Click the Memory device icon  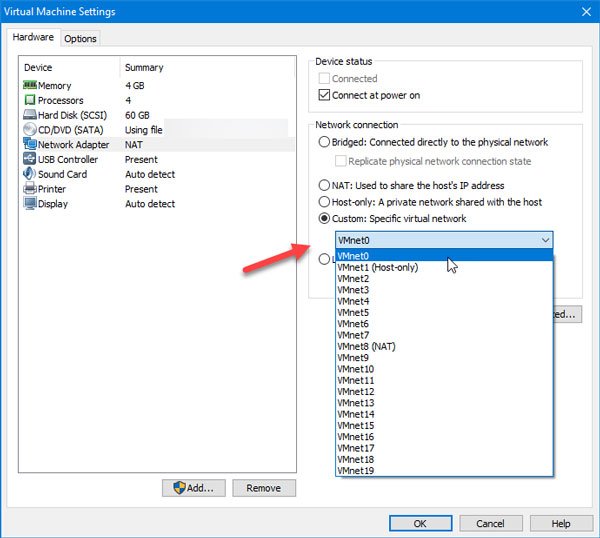pos(30,85)
